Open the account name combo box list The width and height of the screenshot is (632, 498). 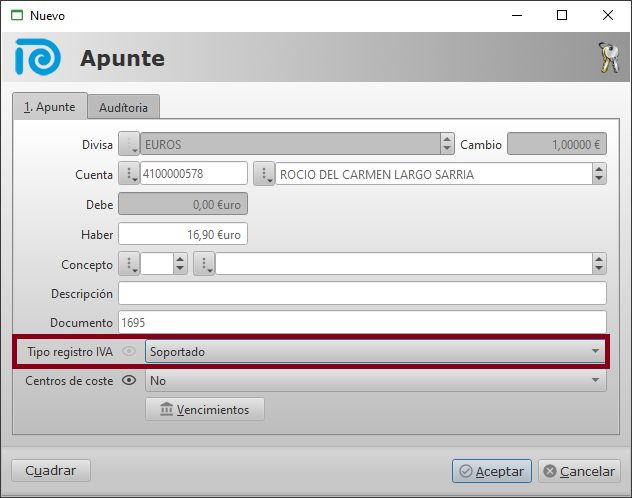click(599, 174)
